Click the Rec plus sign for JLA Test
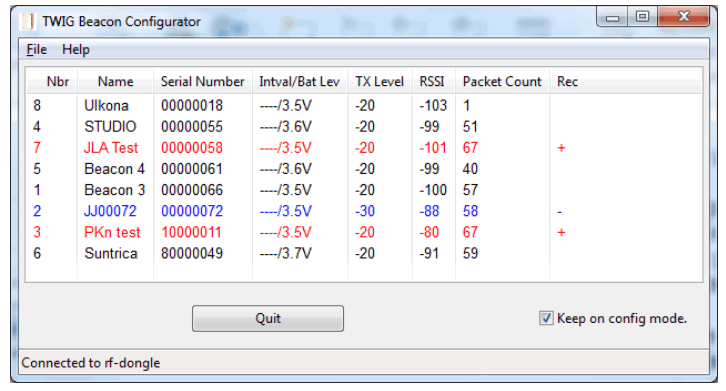This screenshot has width=726, height=391. 561,148
